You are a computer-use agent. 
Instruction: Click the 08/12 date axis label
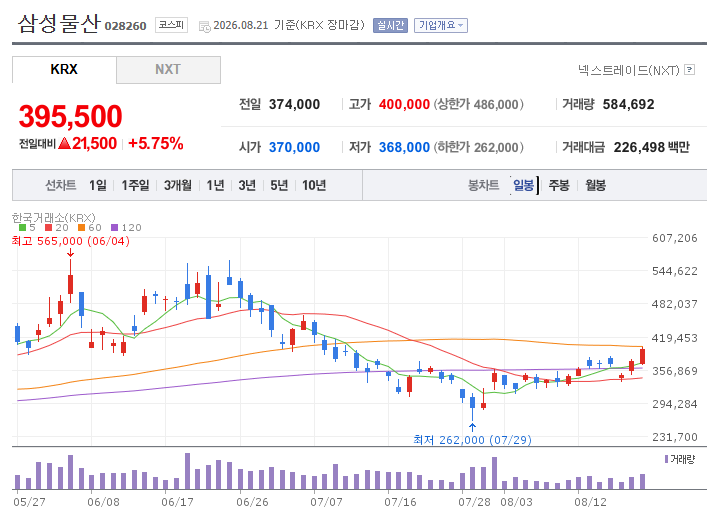click(590, 502)
